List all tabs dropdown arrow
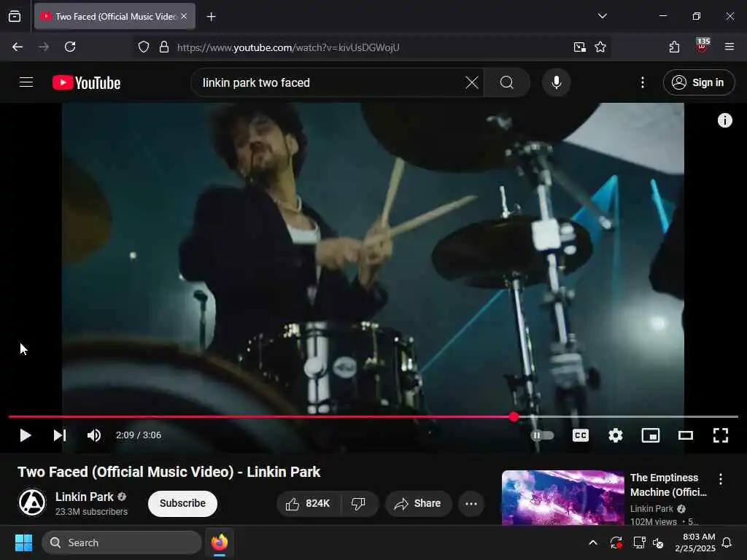This screenshot has height=560, width=747. 602,16
